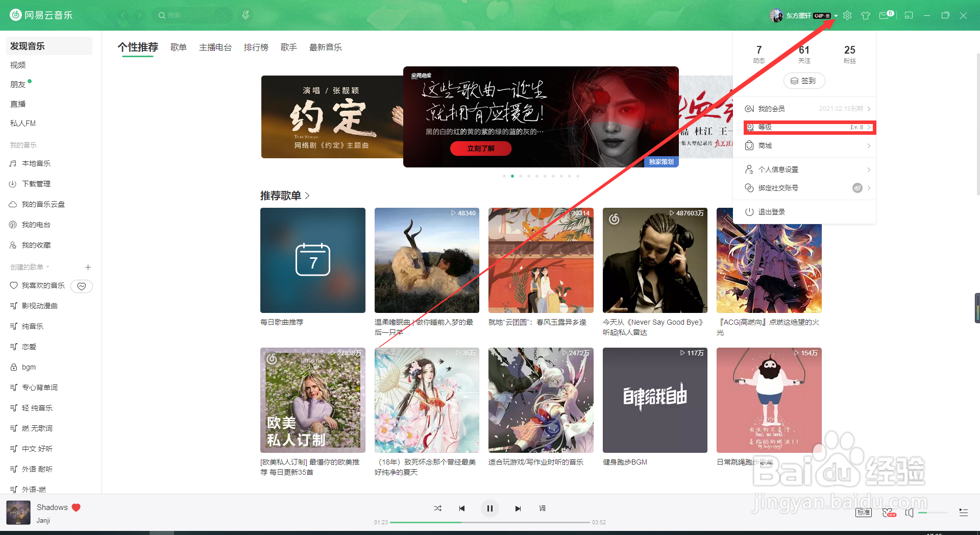This screenshot has height=535, width=980.
Task: Switch to the 歌单 tab
Action: pos(179,47)
